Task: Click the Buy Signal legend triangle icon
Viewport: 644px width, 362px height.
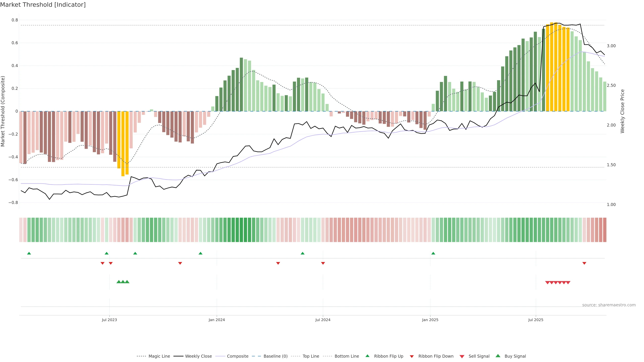Action: (498, 356)
